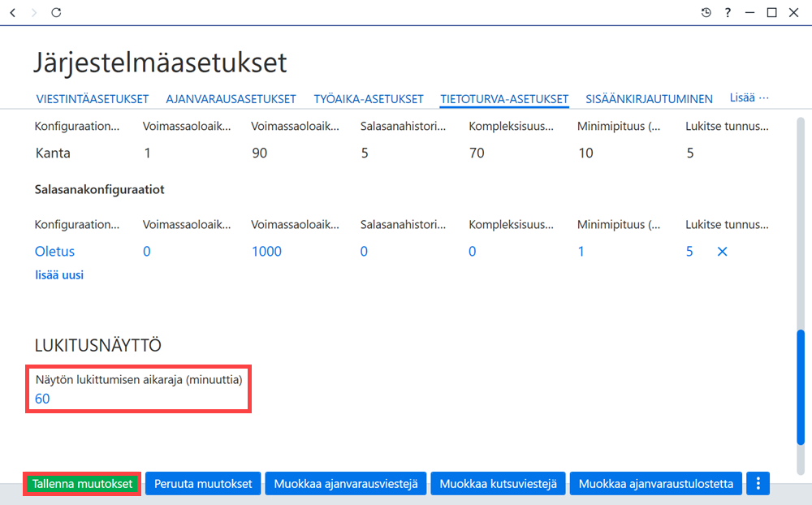
Task: Open the three-dot more actions button
Action: (x=758, y=483)
